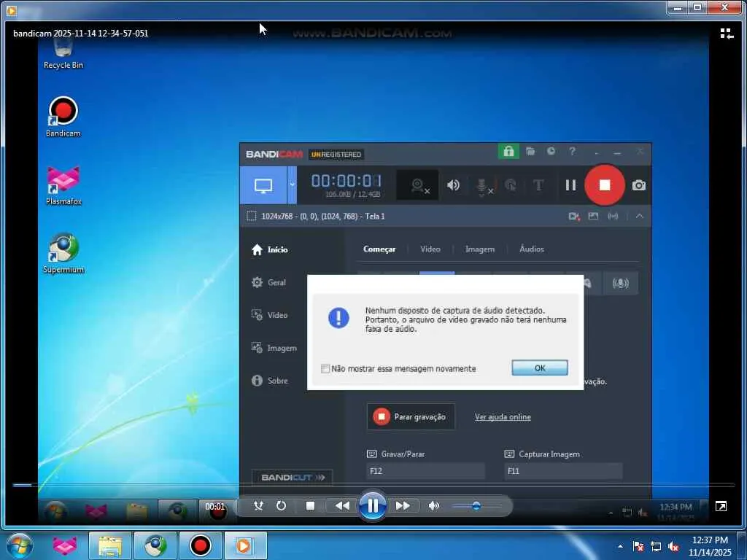Click the Supermium desktop shortcut icon
Image resolution: width=747 pixels, height=560 pixels.
tap(63, 253)
